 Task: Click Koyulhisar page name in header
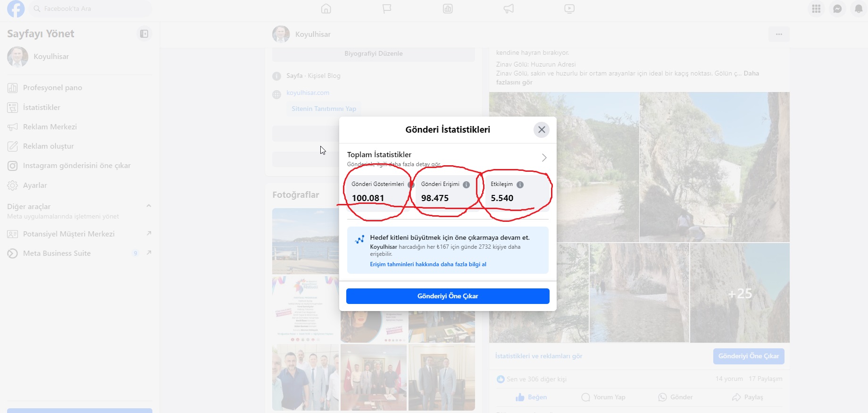point(313,34)
